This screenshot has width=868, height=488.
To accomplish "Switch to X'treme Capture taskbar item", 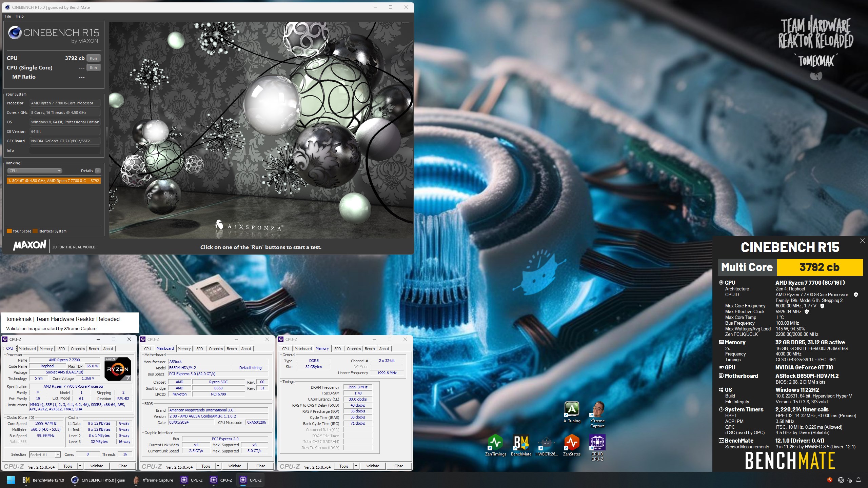I will (153, 480).
